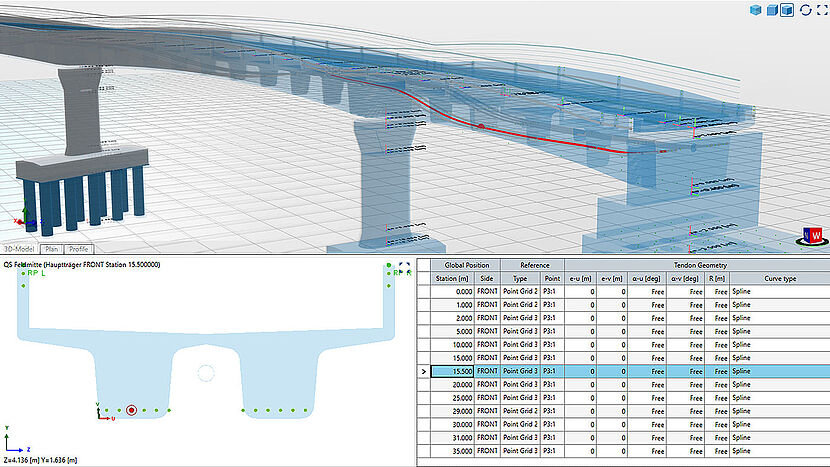Click the highlighted solid cube display mode
The image size is (830, 467).
tap(789, 10)
